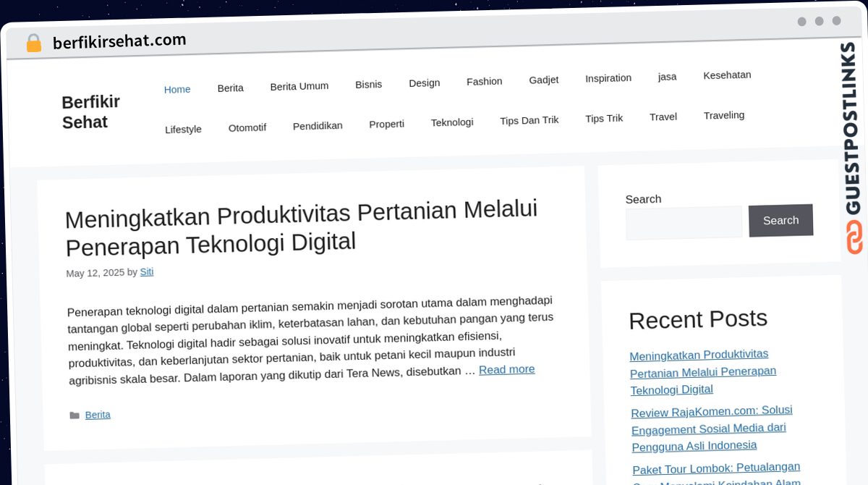Open recent post Meningkatkan Produktivitas Pertanian in sidebar

[702, 372]
